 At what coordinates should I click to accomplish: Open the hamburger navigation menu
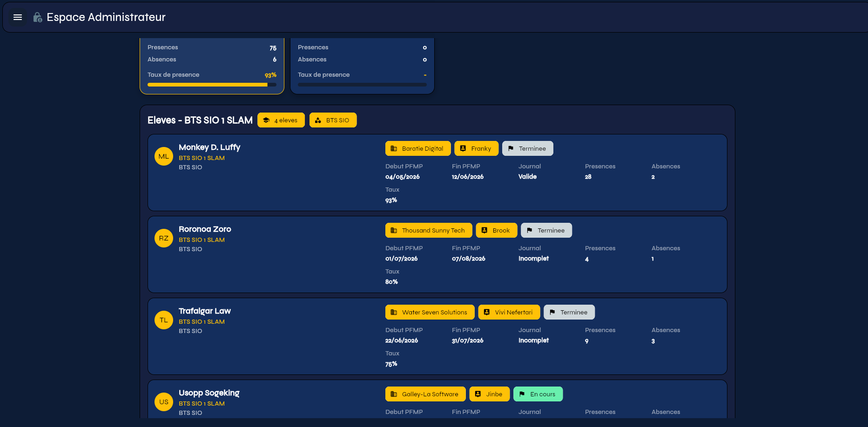coord(18,17)
